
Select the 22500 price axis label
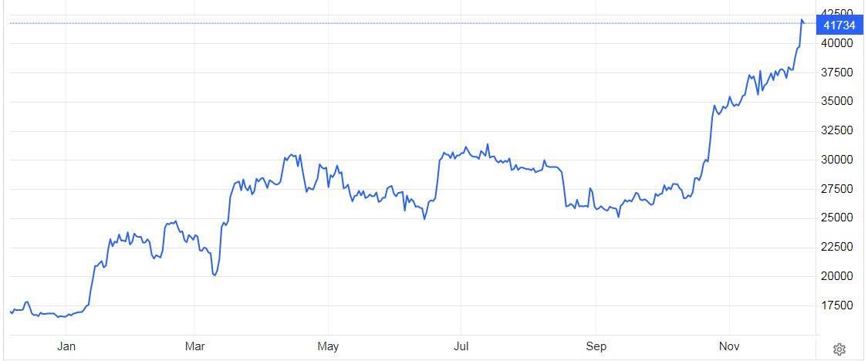(x=837, y=247)
